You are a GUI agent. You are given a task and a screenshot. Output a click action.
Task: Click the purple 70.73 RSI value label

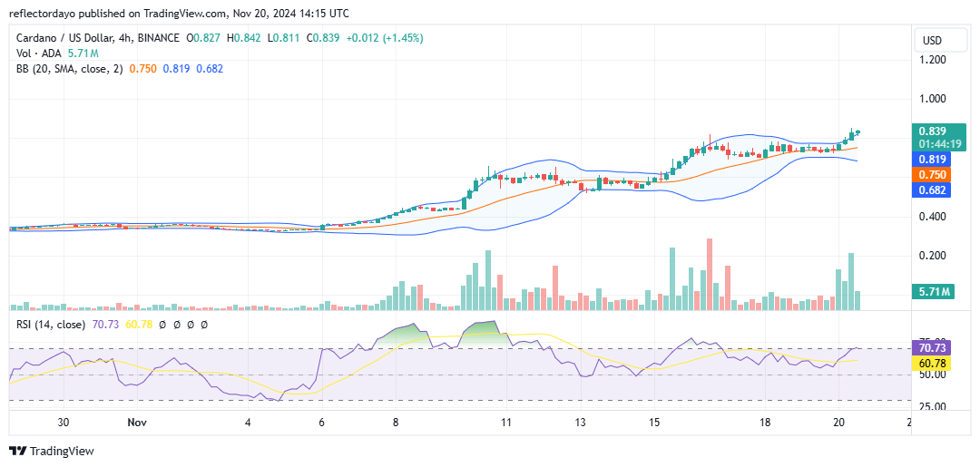point(933,347)
